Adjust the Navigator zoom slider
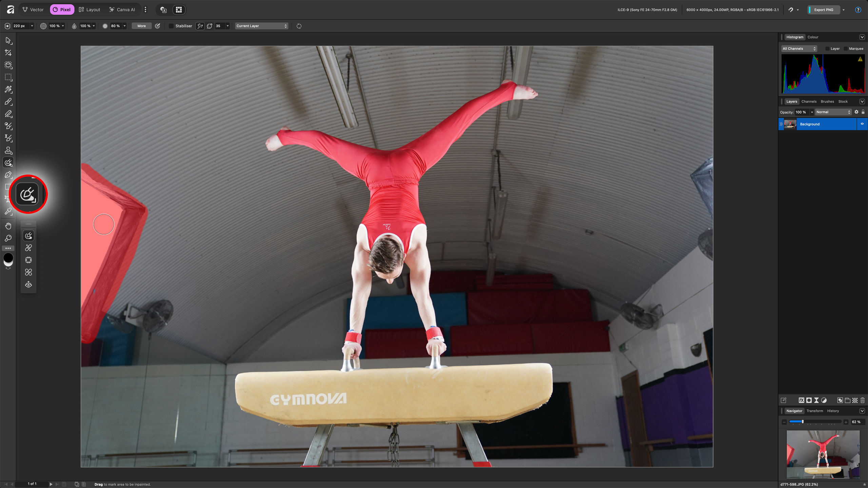Image resolution: width=868 pixels, height=488 pixels. [x=802, y=422]
